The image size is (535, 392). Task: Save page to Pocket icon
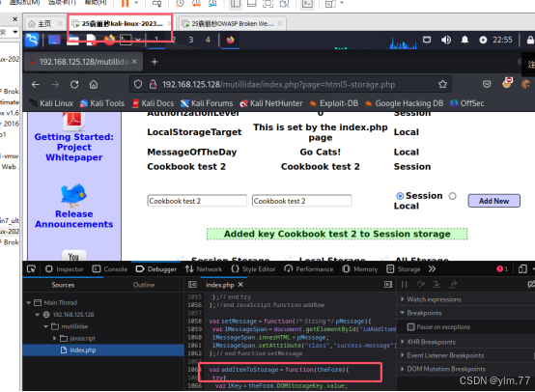coord(487,84)
